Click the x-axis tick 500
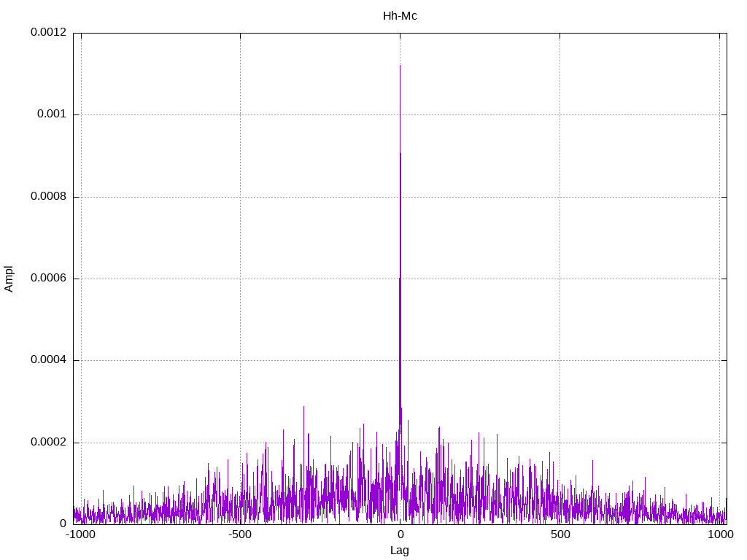 coord(560,534)
